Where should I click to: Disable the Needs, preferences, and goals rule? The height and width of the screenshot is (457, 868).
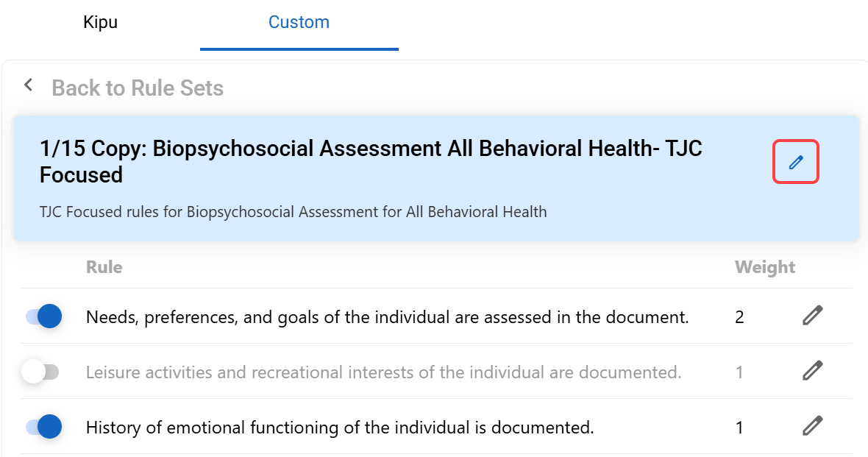tap(43, 316)
